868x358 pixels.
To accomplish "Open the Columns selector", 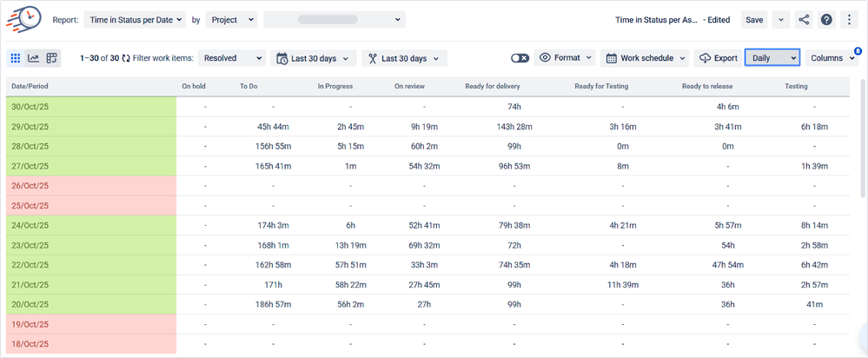I will pos(832,58).
